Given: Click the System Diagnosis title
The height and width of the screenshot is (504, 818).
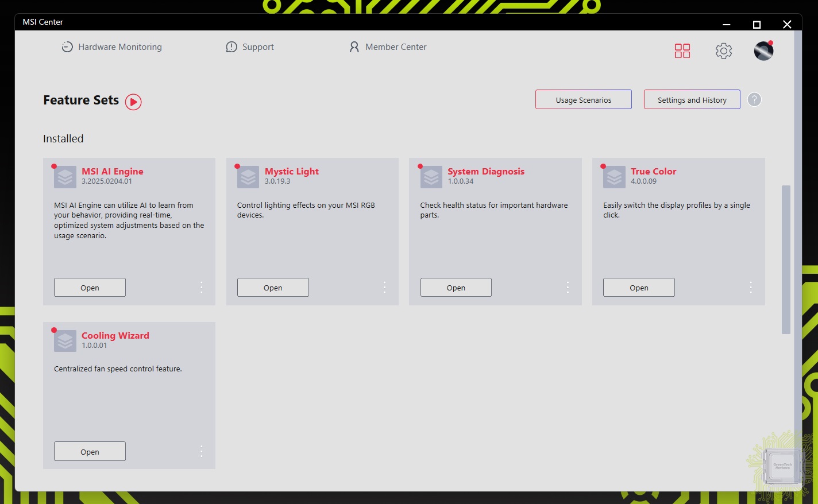Looking at the screenshot, I should pyautogui.click(x=486, y=171).
